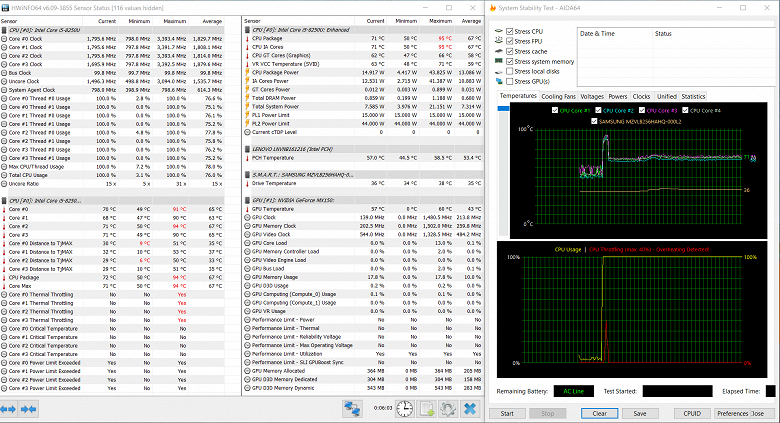Click the lightning icon beside Total DRAM Power

tap(247, 98)
